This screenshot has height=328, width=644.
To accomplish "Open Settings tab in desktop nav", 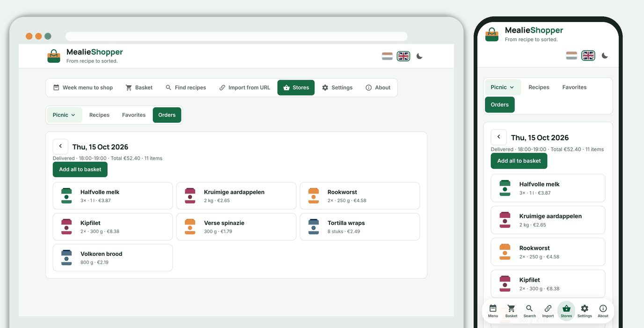I will [x=337, y=88].
